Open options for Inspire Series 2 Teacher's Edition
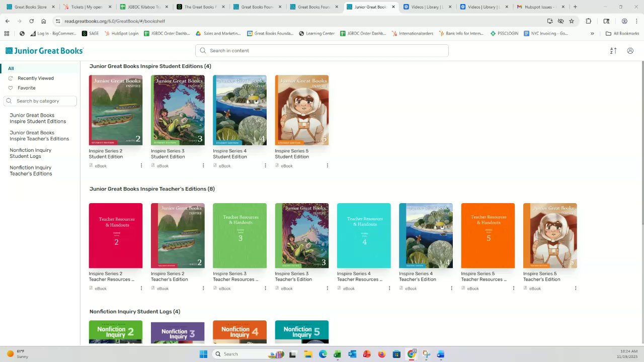The height and width of the screenshot is (362, 644). click(203, 288)
